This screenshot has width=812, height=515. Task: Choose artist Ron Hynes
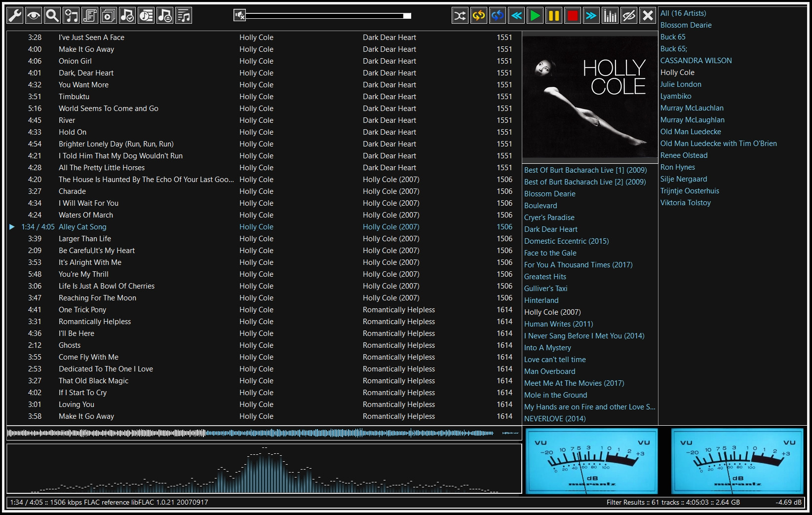coord(678,167)
